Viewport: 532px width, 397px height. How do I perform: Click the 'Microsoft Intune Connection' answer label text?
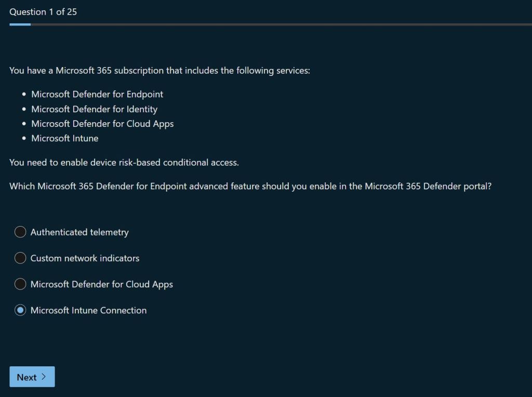coord(88,310)
